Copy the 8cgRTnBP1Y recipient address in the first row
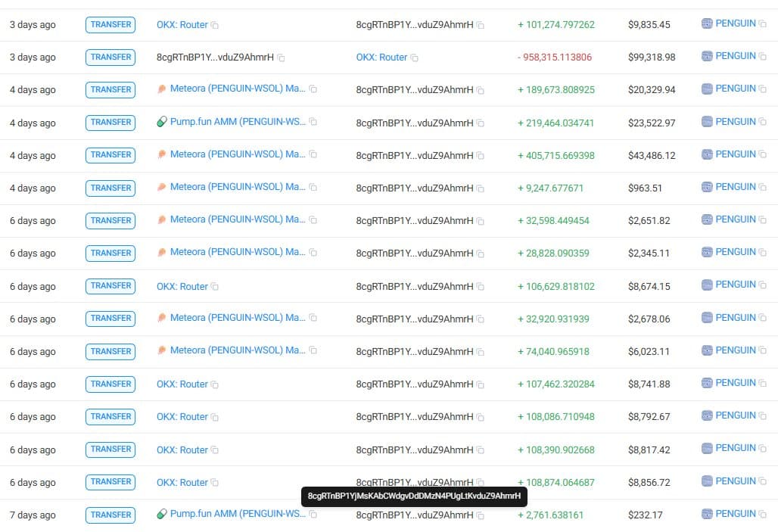 click(x=481, y=24)
